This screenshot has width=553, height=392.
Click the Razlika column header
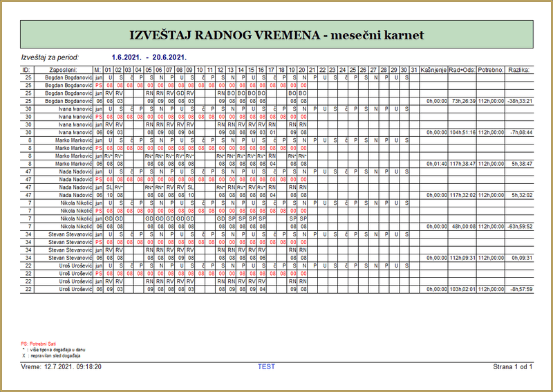pyautogui.click(x=519, y=70)
